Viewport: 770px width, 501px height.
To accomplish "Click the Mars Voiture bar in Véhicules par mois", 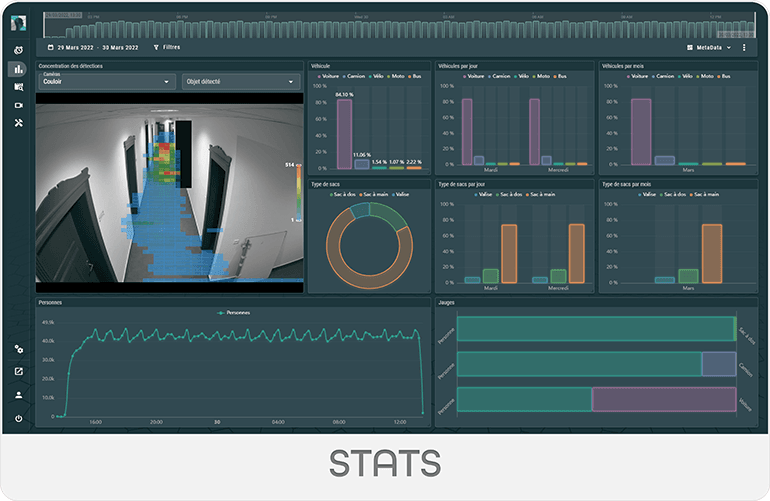I will 641,132.
